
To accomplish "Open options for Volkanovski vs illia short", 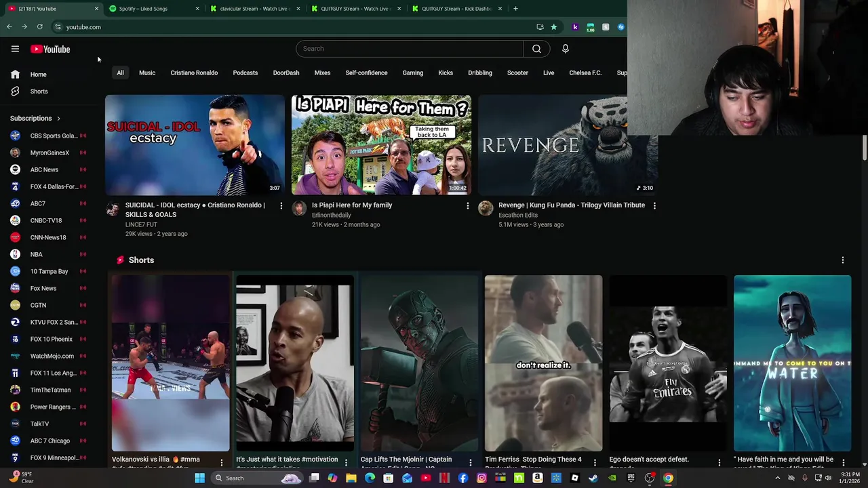I will (x=221, y=462).
